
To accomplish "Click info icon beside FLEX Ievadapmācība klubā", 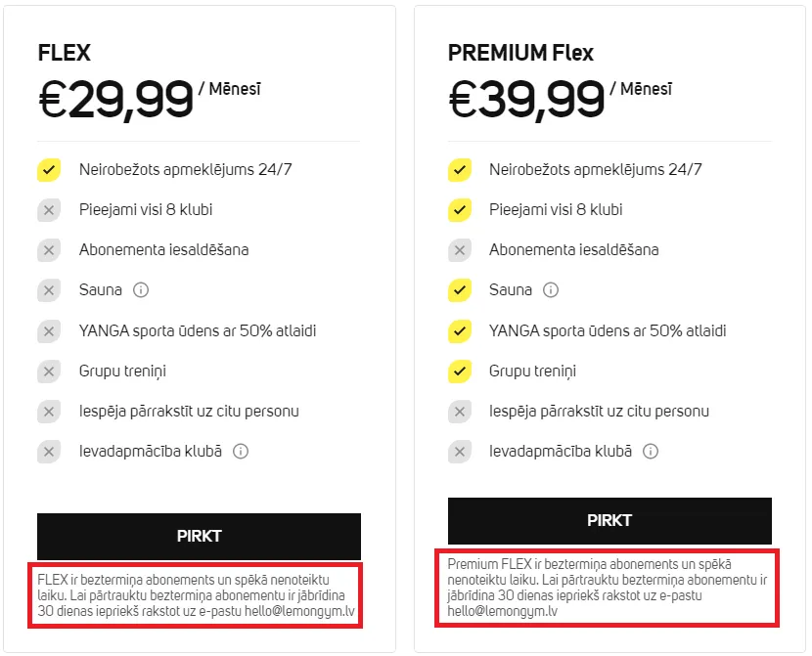I will [241, 451].
